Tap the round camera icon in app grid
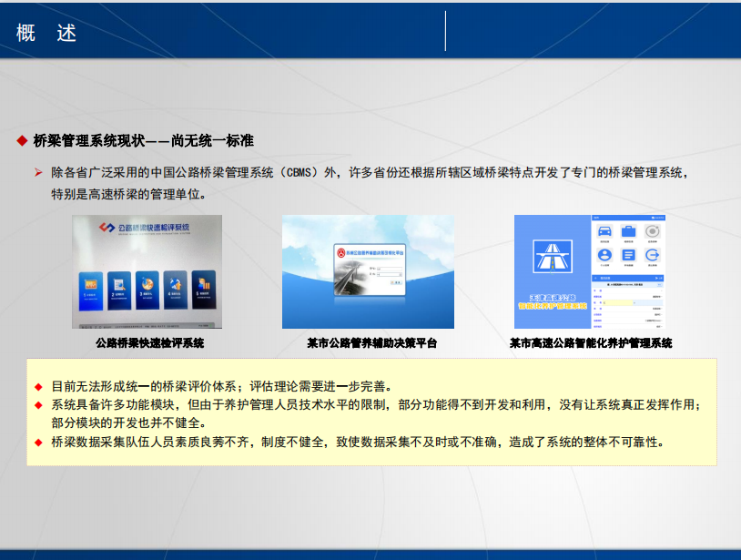741x560 pixels. [652, 231]
